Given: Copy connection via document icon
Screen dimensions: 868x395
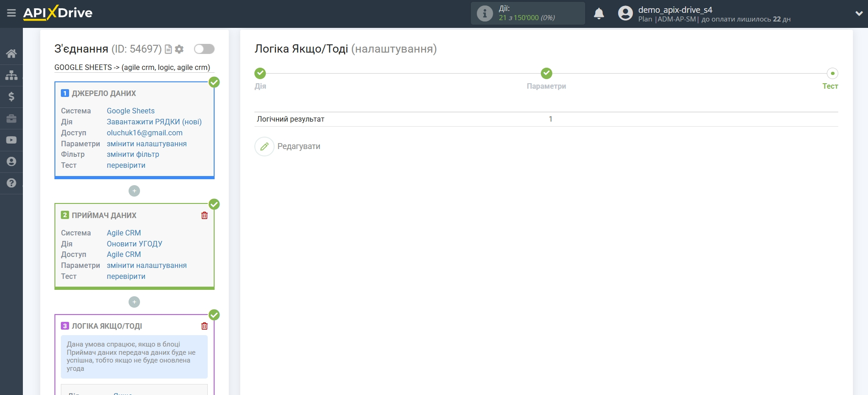Looking at the screenshot, I should (168, 49).
